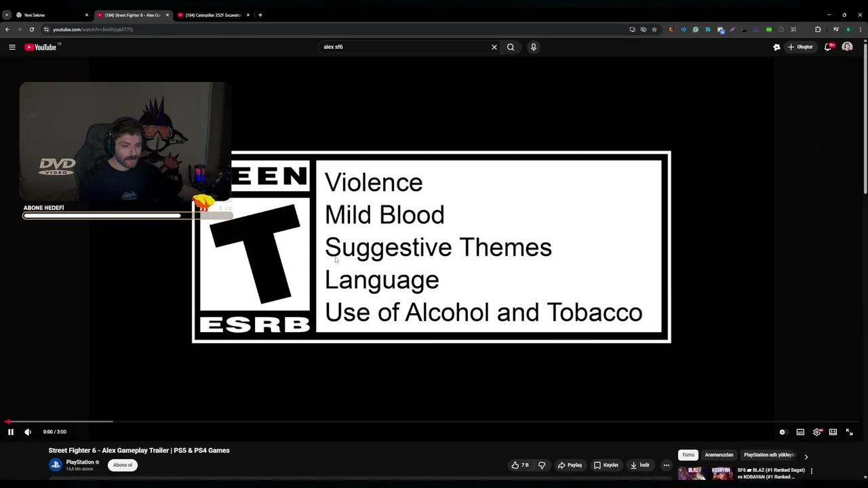The image size is (868, 488).
Task: Pause the video with the pause button
Action: pos(10,432)
